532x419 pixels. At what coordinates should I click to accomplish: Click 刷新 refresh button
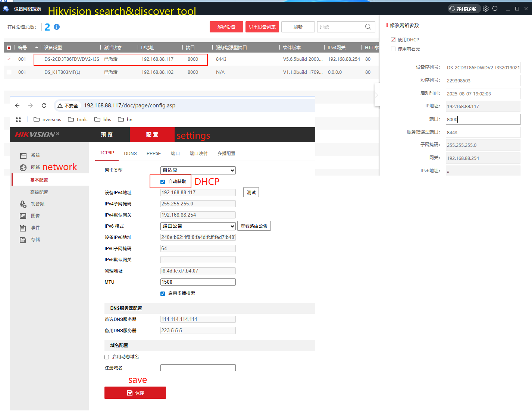click(x=298, y=27)
